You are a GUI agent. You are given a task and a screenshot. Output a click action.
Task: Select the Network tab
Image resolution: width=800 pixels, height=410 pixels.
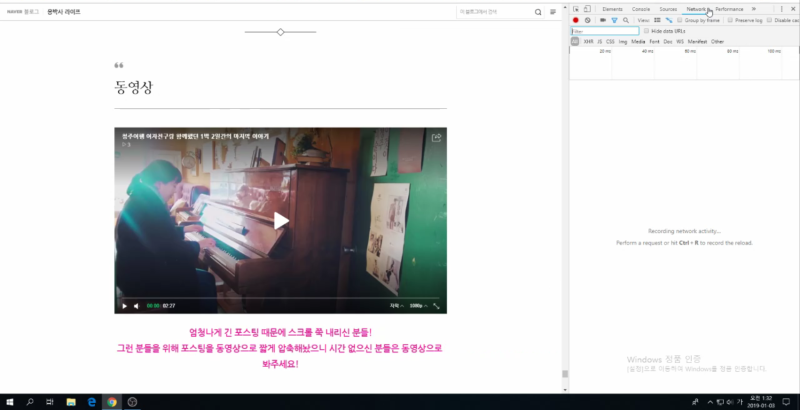coord(696,9)
